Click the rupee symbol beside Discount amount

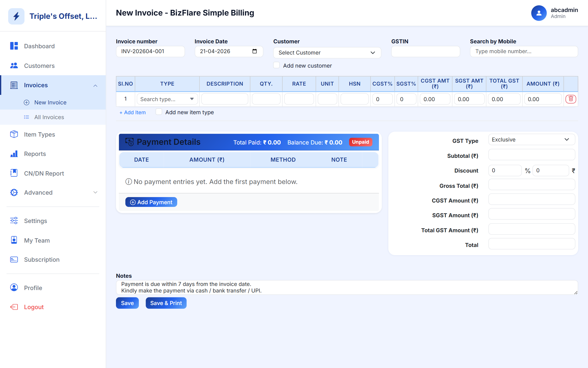(573, 171)
